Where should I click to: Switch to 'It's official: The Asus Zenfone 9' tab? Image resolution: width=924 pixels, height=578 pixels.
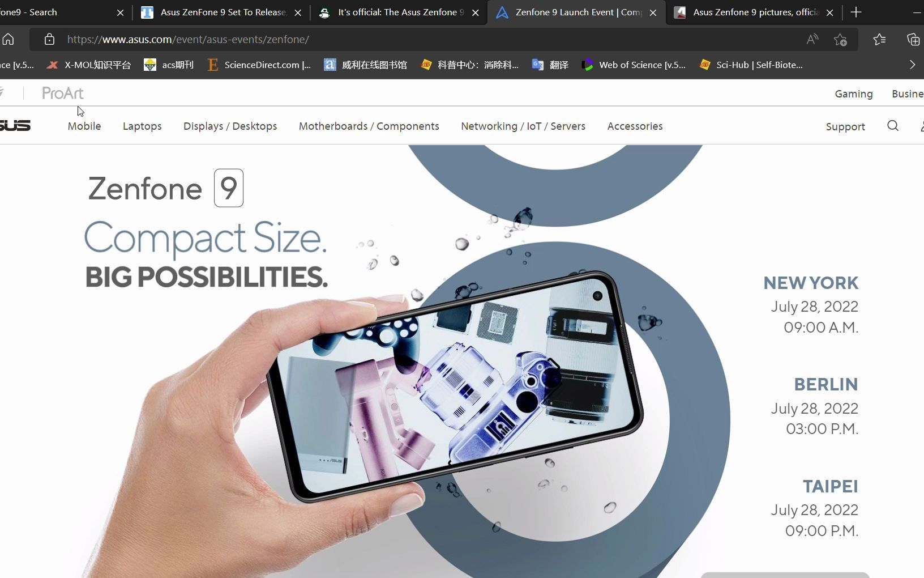pos(400,12)
